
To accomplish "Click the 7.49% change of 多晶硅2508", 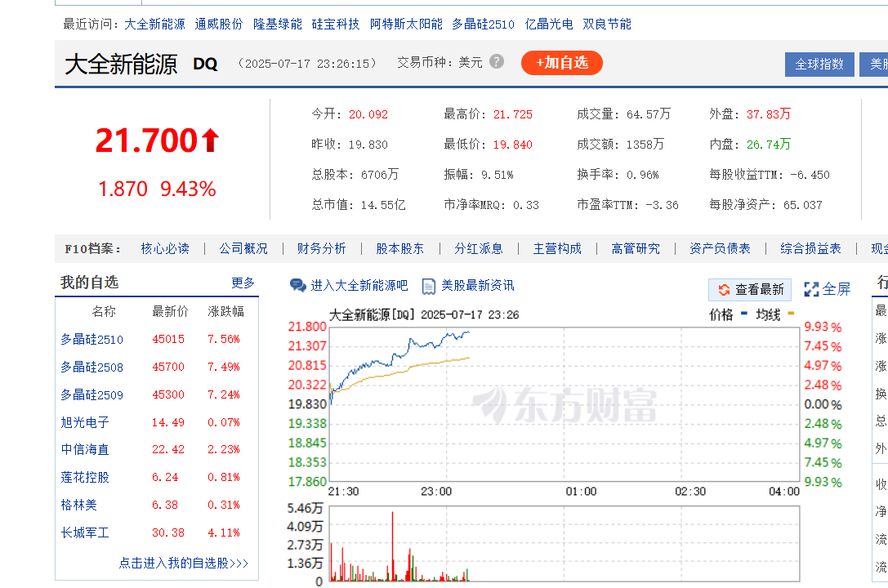I will point(223,367).
